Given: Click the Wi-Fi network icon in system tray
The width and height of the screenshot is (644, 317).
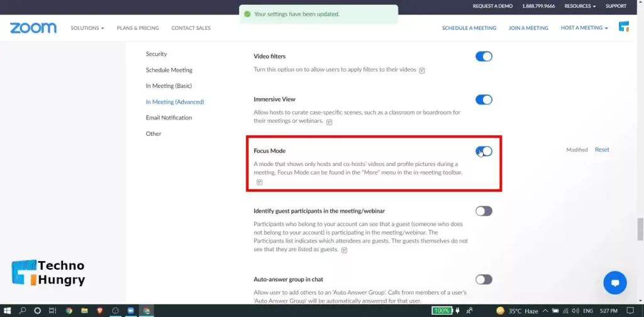Looking at the screenshot, I should 565,311.
